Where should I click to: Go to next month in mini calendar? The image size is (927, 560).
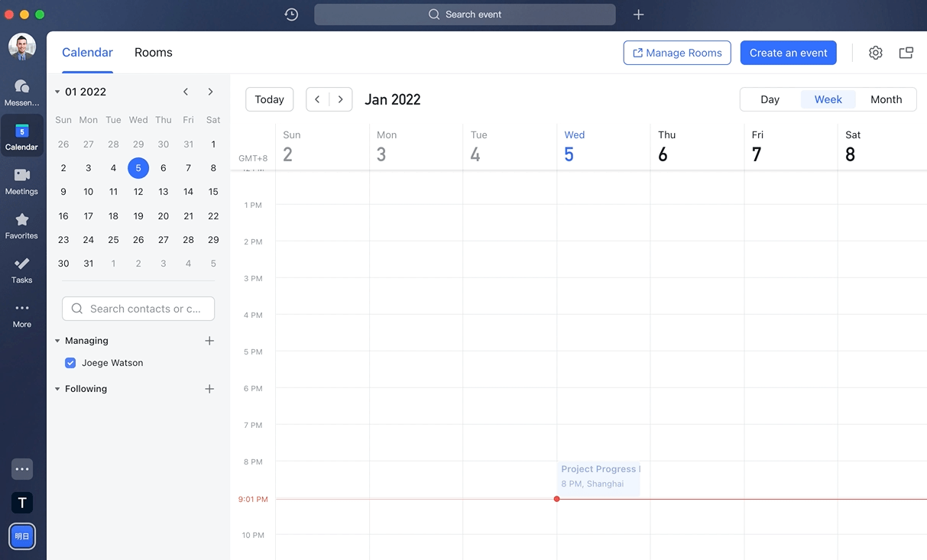(210, 92)
